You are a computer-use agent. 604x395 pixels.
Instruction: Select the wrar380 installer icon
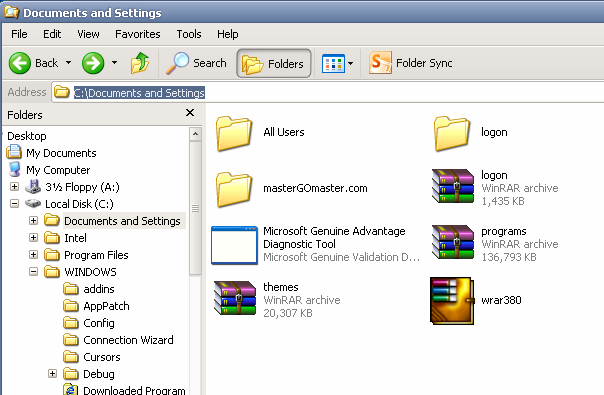click(452, 301)
